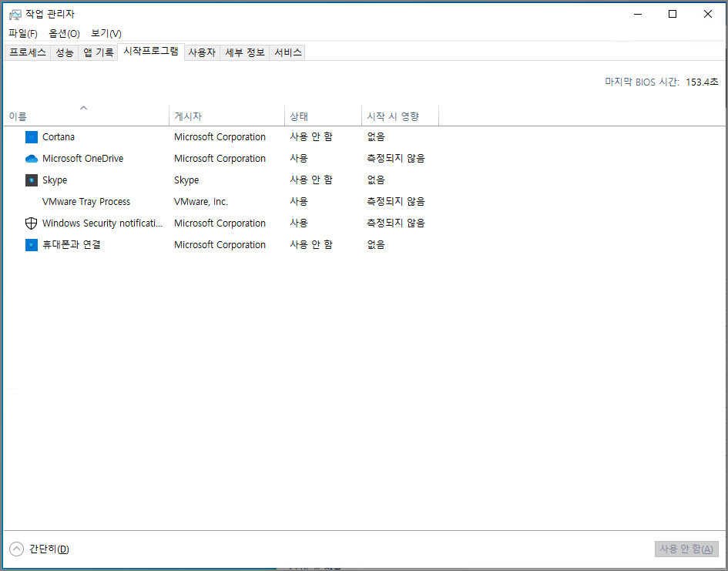Click the 휴대폰과 연결 app icon
The image size is (728, 571).
click(x=31, y=244)
